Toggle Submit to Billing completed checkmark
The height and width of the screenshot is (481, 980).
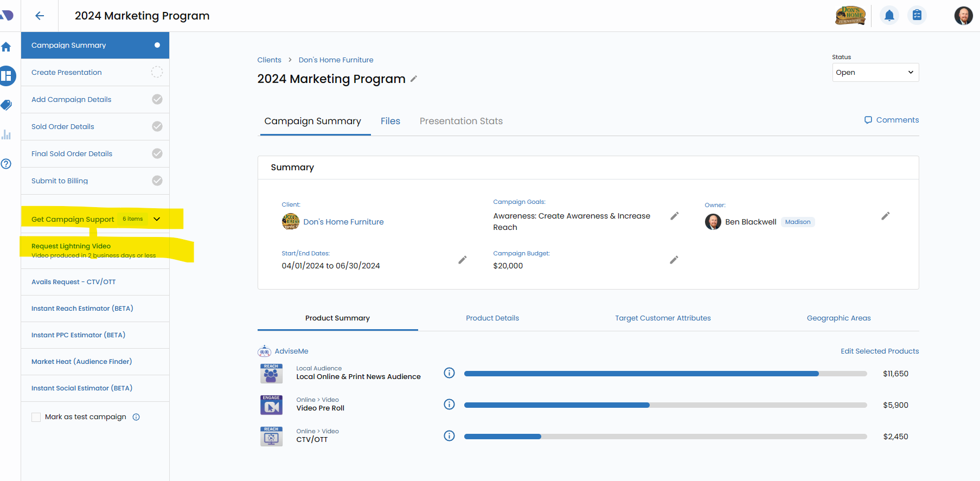coord(157,181)
